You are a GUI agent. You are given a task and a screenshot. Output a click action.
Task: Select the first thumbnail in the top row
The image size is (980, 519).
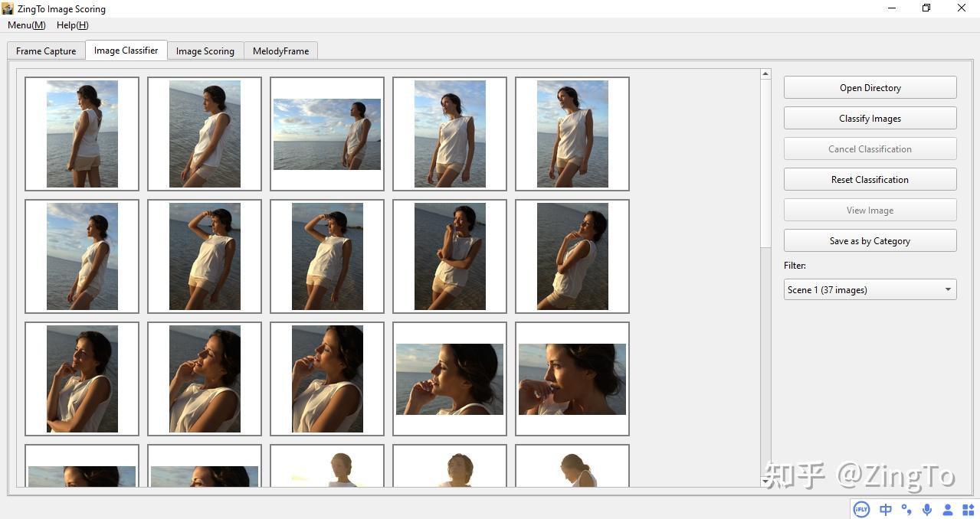click(x=82, y=134)
